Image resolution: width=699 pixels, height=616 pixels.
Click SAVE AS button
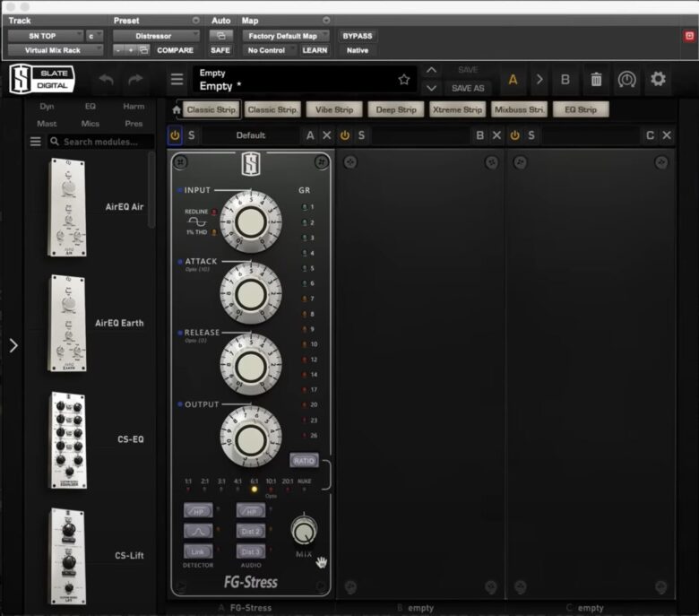point(468,88)
